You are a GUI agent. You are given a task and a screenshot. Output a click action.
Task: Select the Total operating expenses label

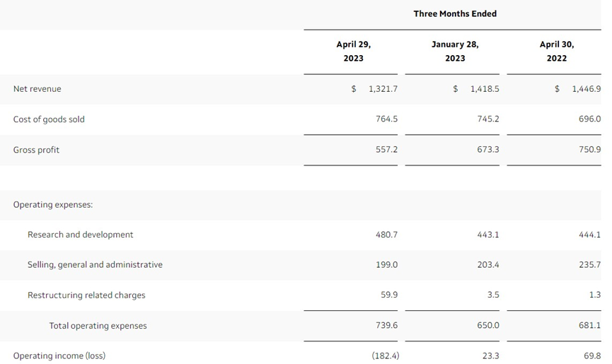[x=98, y=326]
